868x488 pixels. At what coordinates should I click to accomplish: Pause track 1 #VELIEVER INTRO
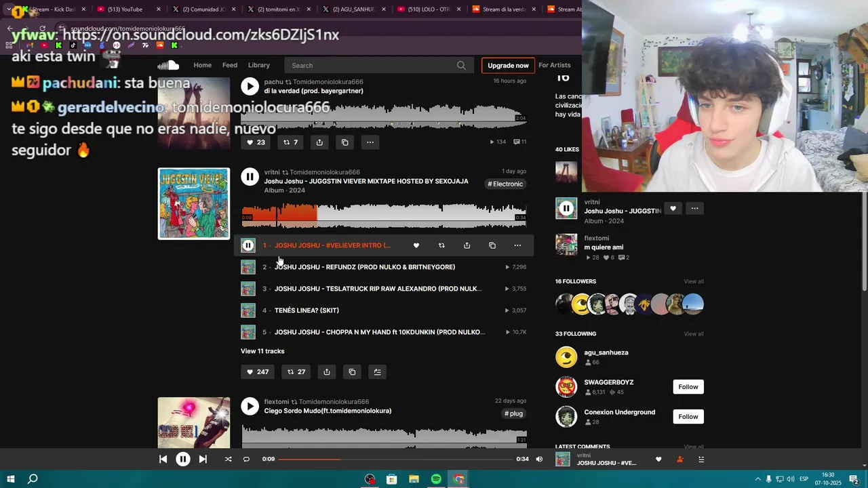point(248,245)
